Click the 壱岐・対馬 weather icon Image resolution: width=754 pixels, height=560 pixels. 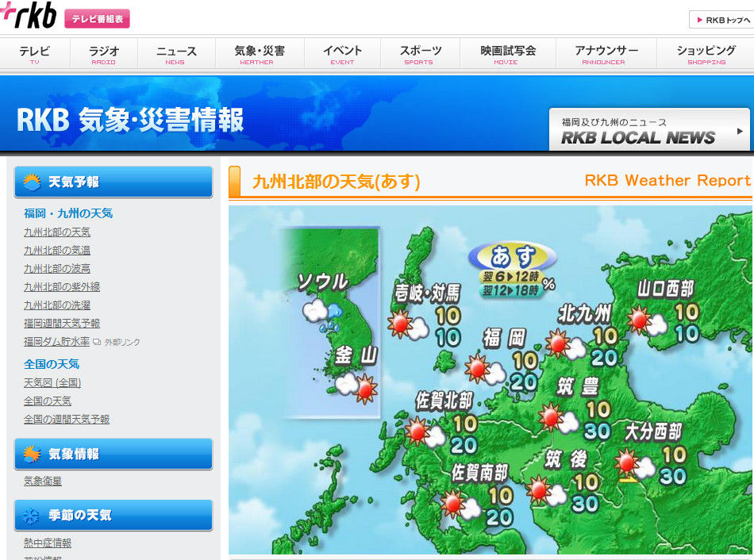(x=408, y=324)
